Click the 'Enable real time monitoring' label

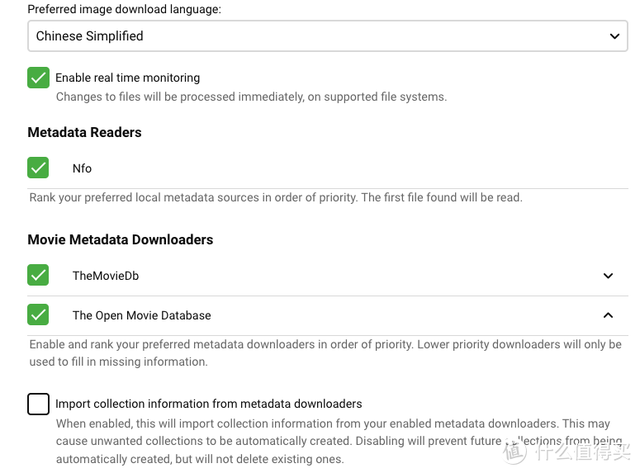[127, 78]
